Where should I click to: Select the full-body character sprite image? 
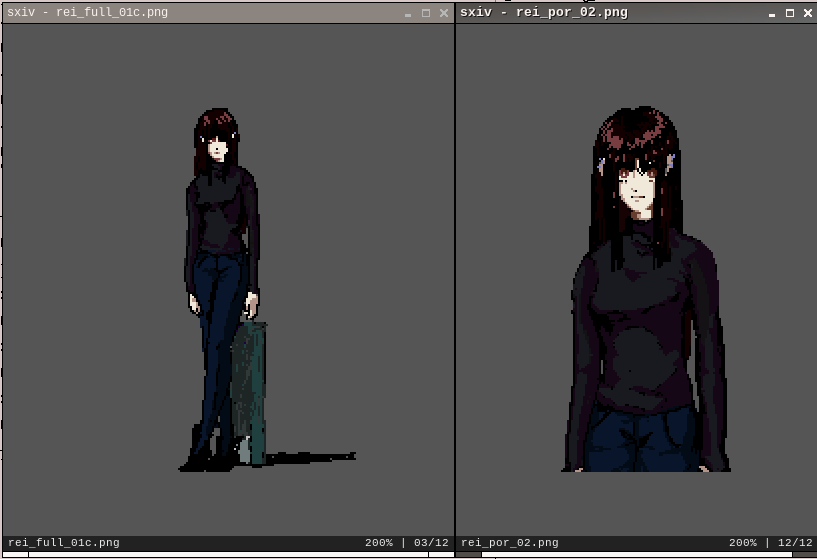click(x=267, y=290)
